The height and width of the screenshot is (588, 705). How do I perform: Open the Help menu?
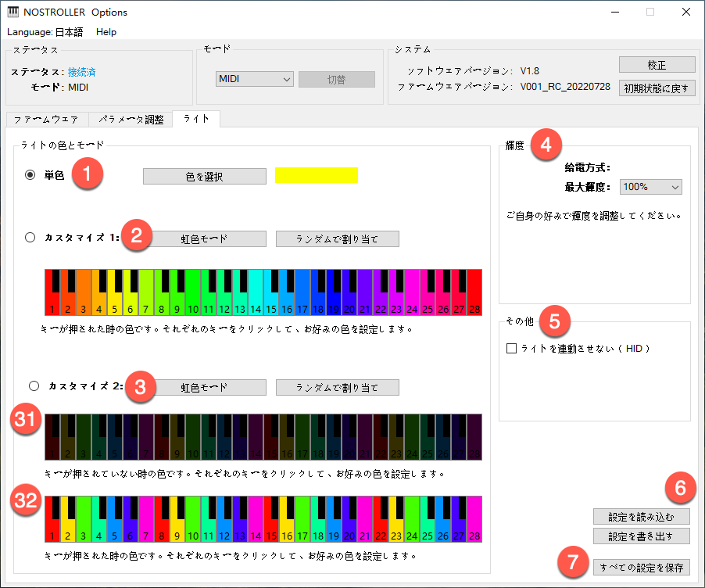(x=106, y=32)
